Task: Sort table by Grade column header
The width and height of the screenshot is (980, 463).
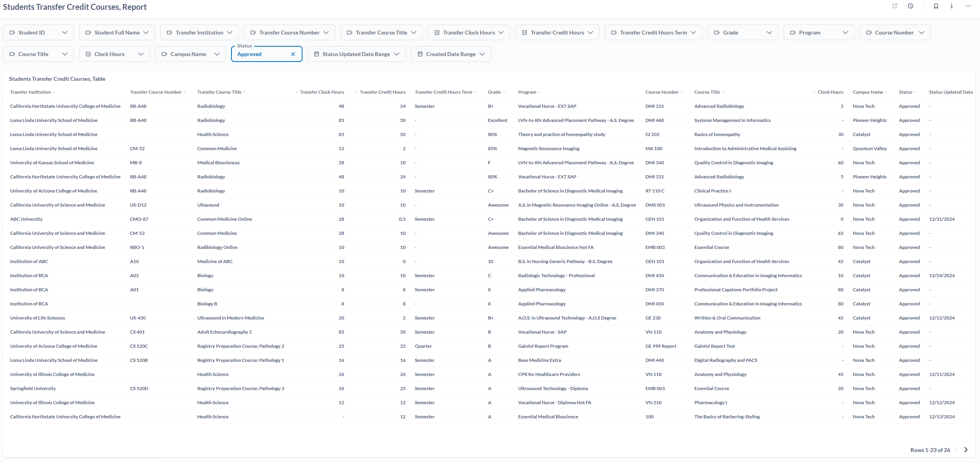Action: click(494, 92)
